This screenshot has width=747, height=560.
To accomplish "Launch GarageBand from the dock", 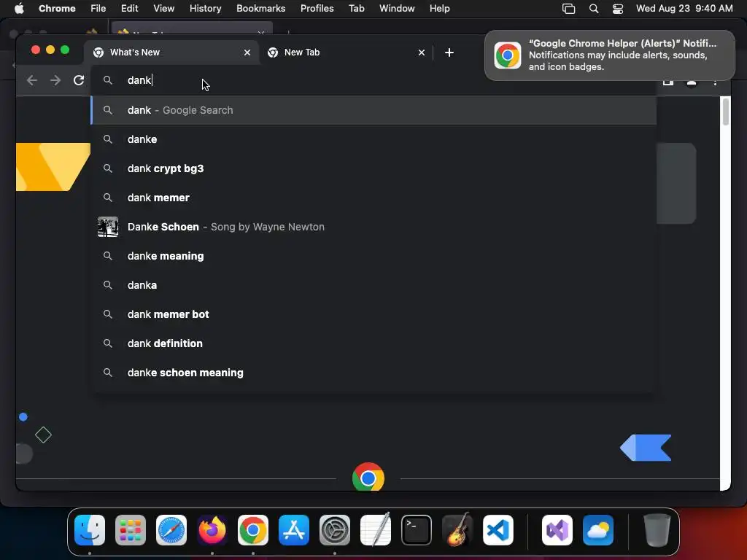I will click(x=457, y=530).
